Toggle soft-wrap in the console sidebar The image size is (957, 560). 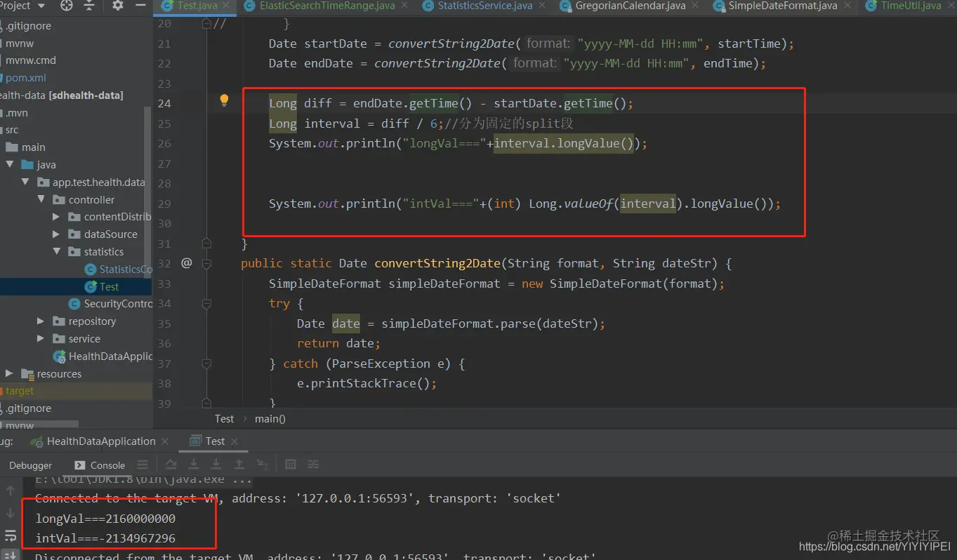(x=10, y=535)
